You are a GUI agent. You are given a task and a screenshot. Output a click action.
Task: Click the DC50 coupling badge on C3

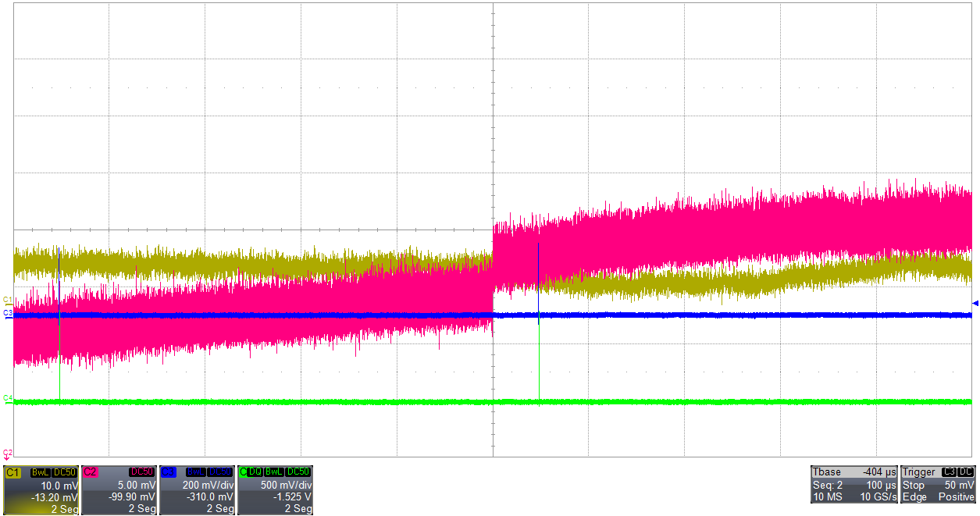219,472
